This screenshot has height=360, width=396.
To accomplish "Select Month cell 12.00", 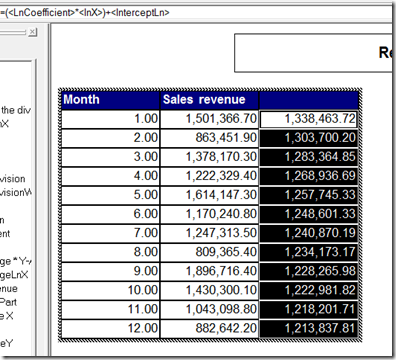I will coord(110,328).
